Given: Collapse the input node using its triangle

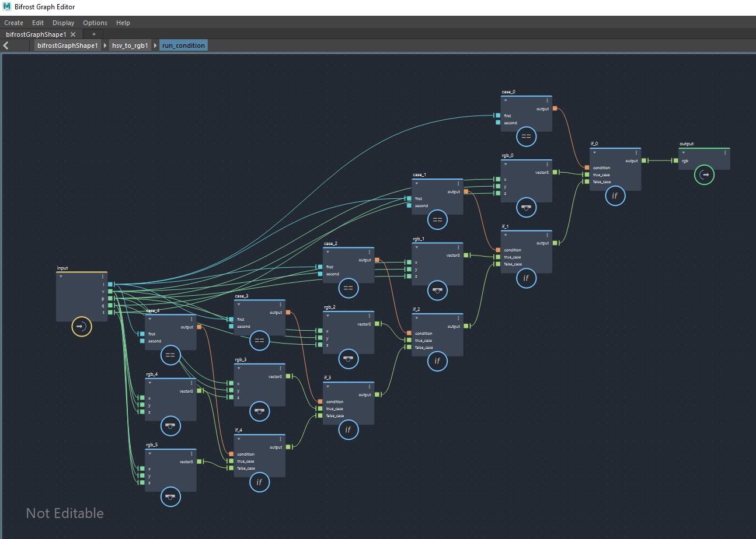Looking at the screenshot, I should coord(61,276).
